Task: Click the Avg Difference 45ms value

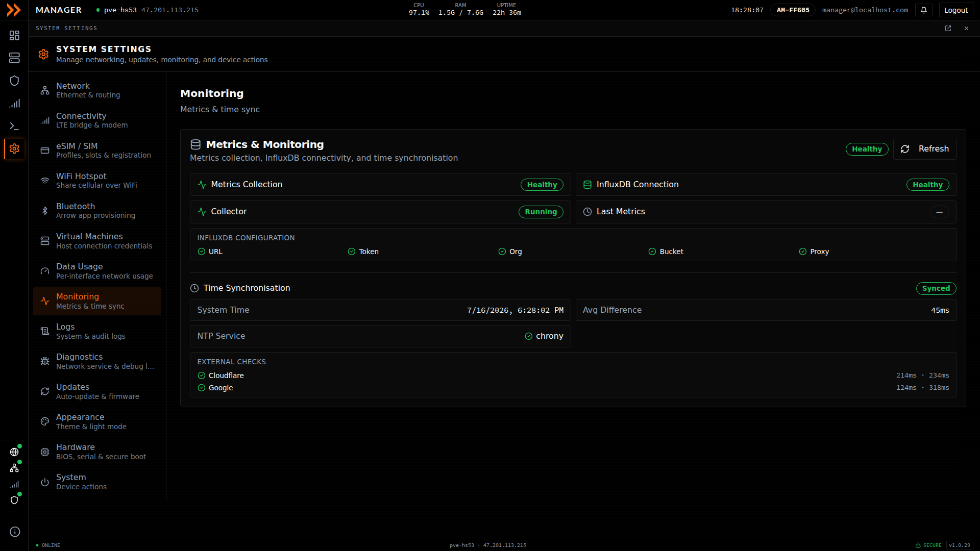Action: pyautogui.click(x=940, y=310)
